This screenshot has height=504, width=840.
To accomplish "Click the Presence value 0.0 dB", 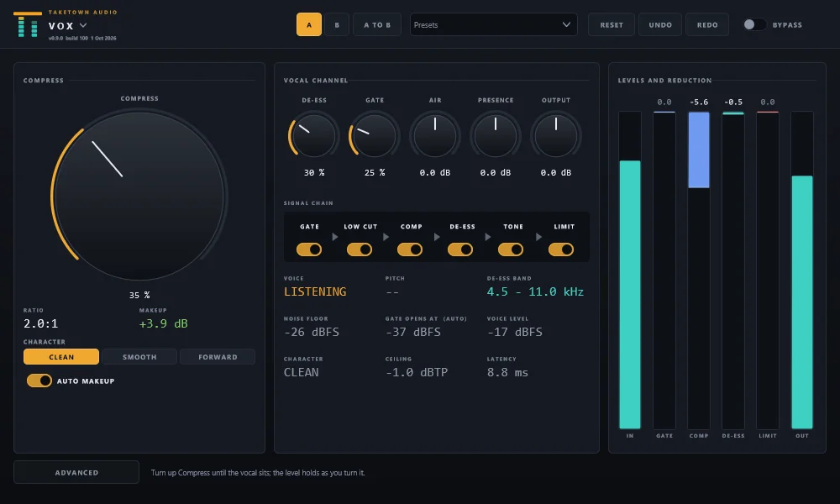I will (496, 172).
